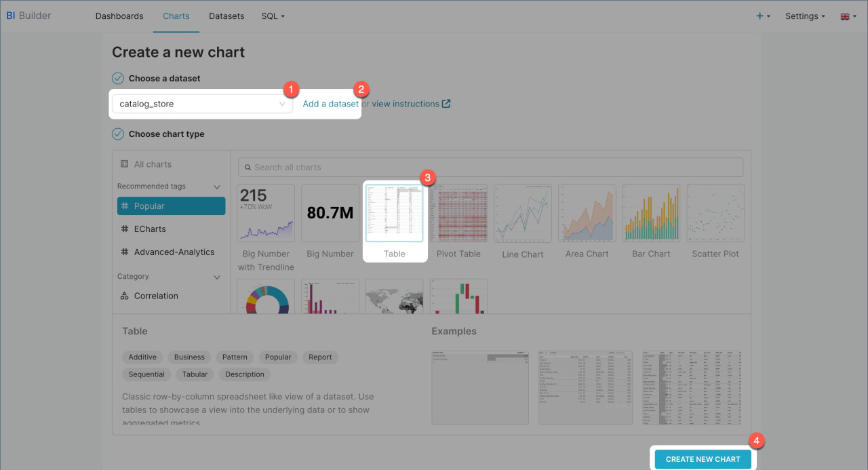Open the language flag selector
The height and width of the screenshot is (470, 868).
coord(848,16)
